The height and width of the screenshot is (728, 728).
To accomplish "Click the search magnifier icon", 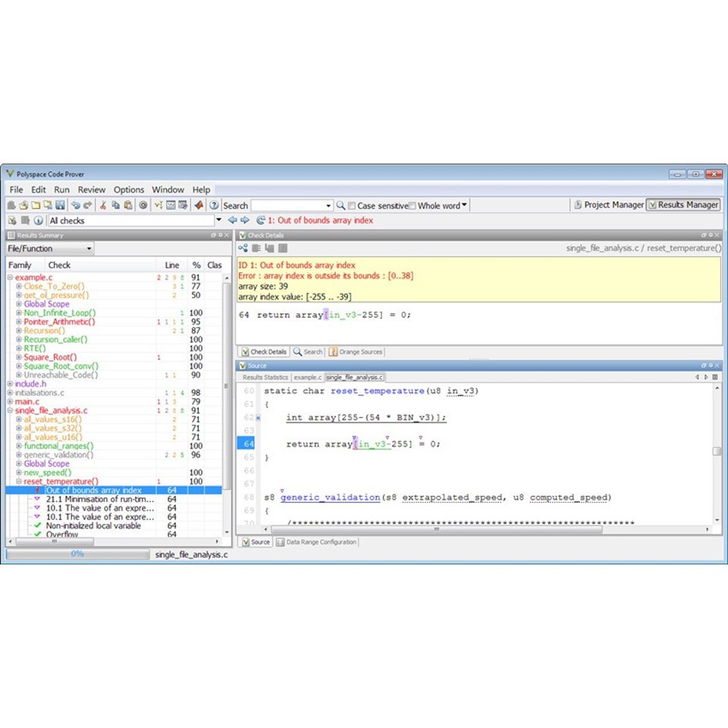I will pos(340,206).
